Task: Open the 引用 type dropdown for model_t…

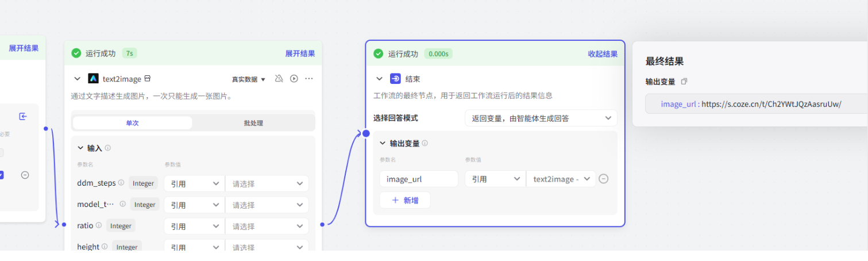Action: (194, 205)
